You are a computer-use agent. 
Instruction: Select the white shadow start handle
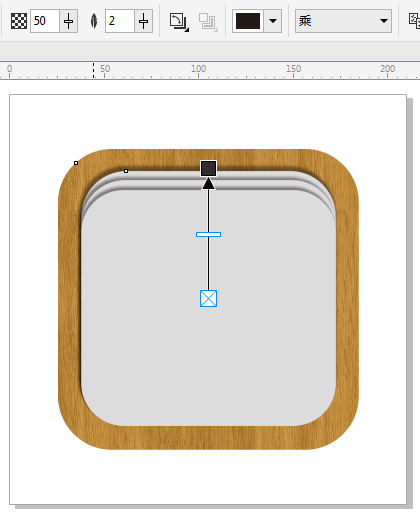(x=209, y=298)
